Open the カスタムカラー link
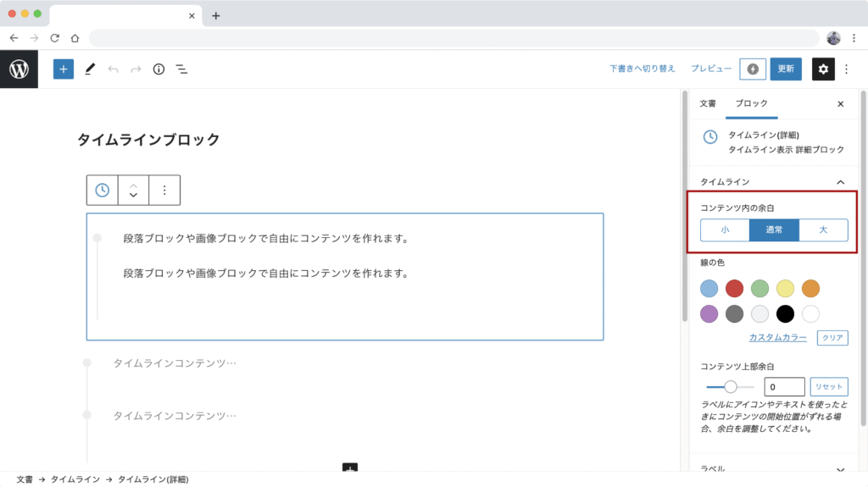The width and height of the screenshot is (868, 487). 777,337
